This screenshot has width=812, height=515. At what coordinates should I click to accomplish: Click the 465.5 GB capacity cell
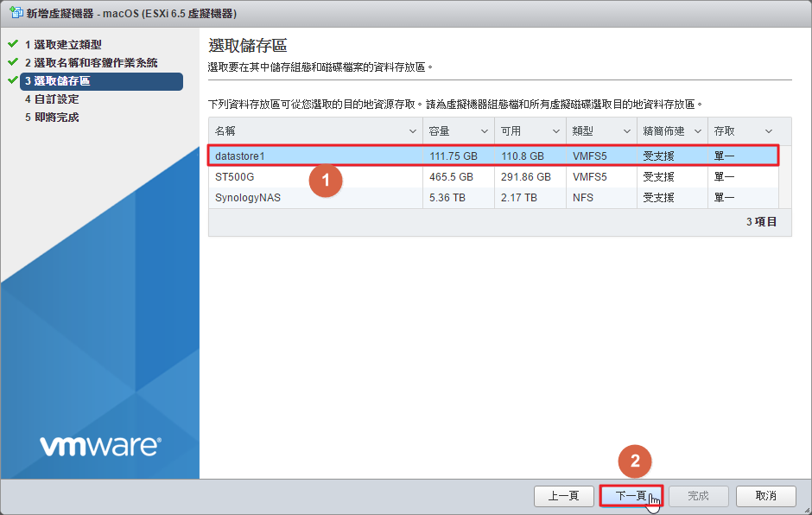coord(451,177)
